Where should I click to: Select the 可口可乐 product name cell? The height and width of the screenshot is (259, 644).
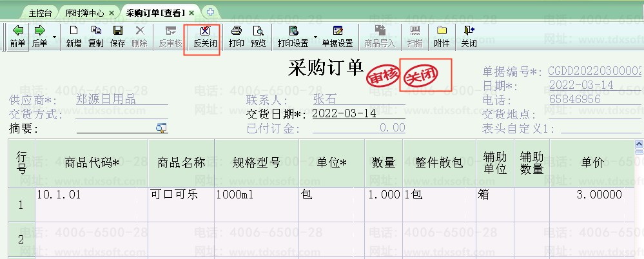click(181, 205)
